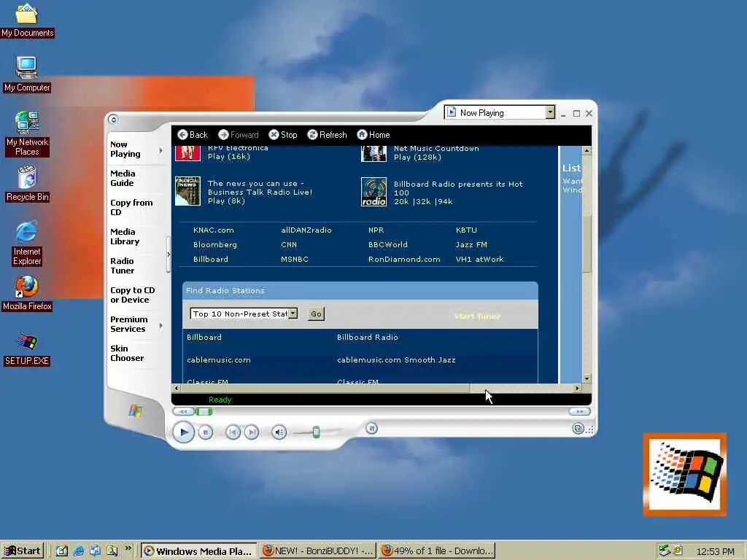Open the Media Guide tab

[123, 178]
